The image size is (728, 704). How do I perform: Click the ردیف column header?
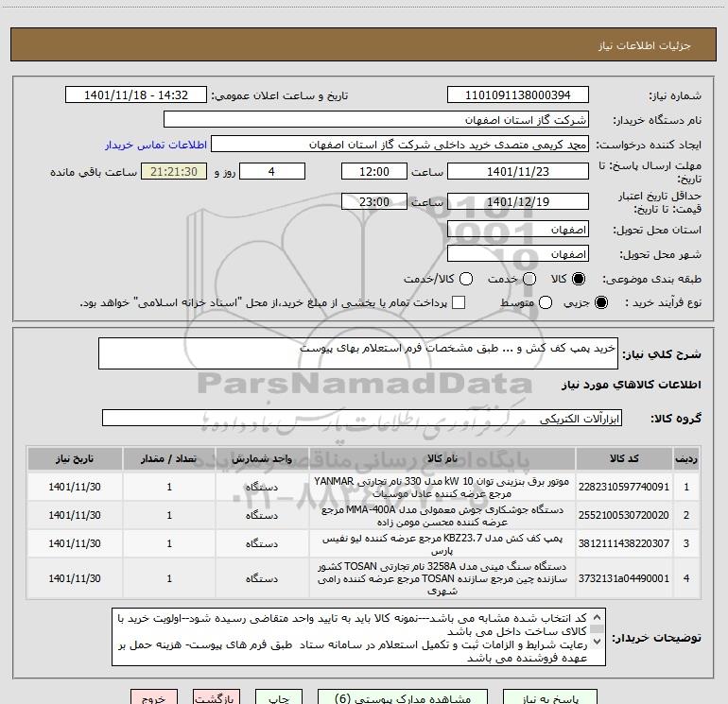point(686,458)
